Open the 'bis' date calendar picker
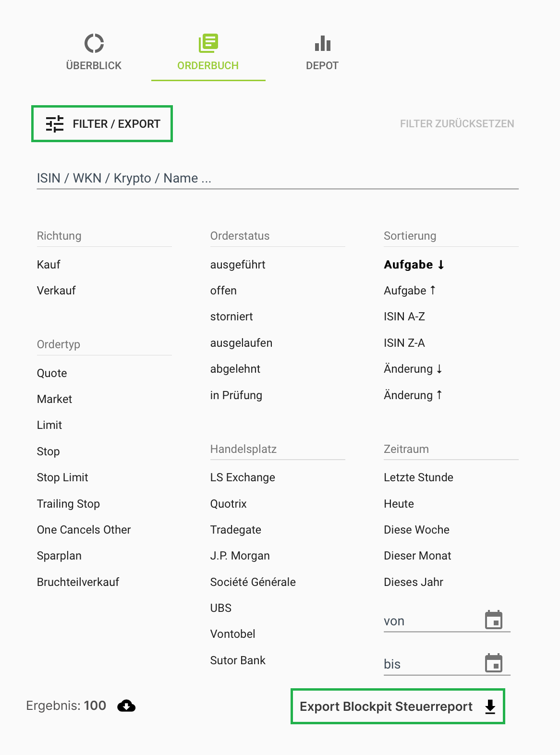Screen dimensions: 560x755 point(493,663)
